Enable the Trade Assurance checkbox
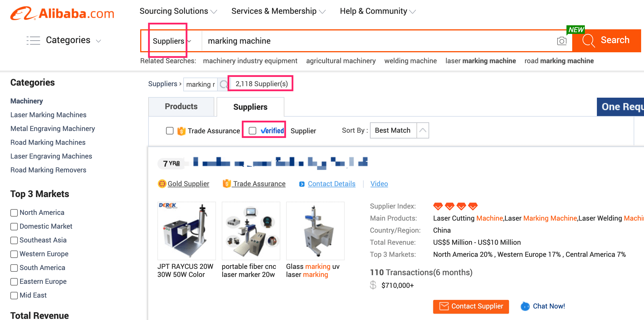 click(x=170, y=131)
